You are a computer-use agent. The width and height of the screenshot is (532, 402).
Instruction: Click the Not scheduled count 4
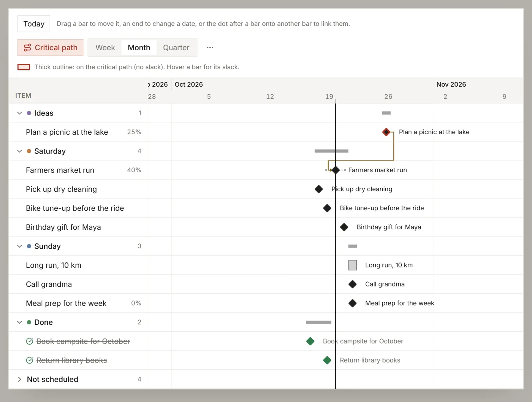coord(139,379)
